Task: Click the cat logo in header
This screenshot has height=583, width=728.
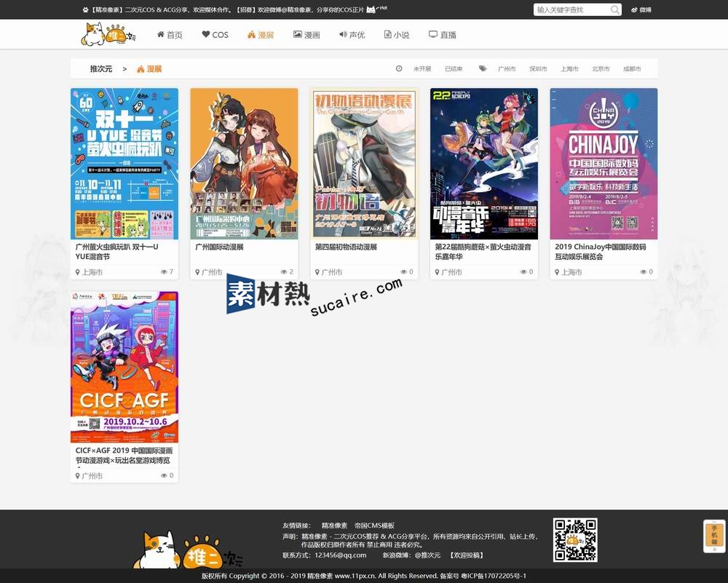Action: coord(108,35)
